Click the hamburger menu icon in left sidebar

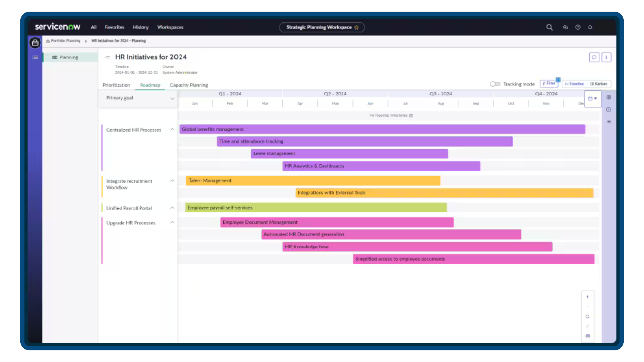pos(35,57)
